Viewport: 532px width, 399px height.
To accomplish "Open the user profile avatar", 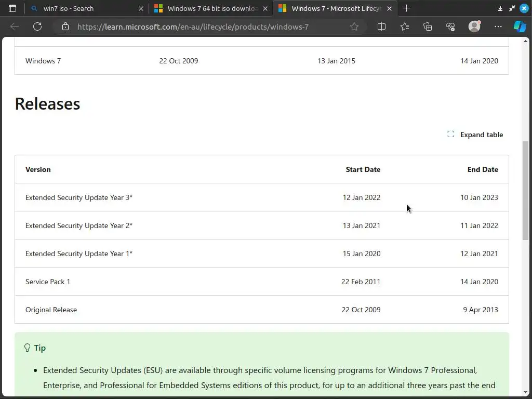I will 474,26.
